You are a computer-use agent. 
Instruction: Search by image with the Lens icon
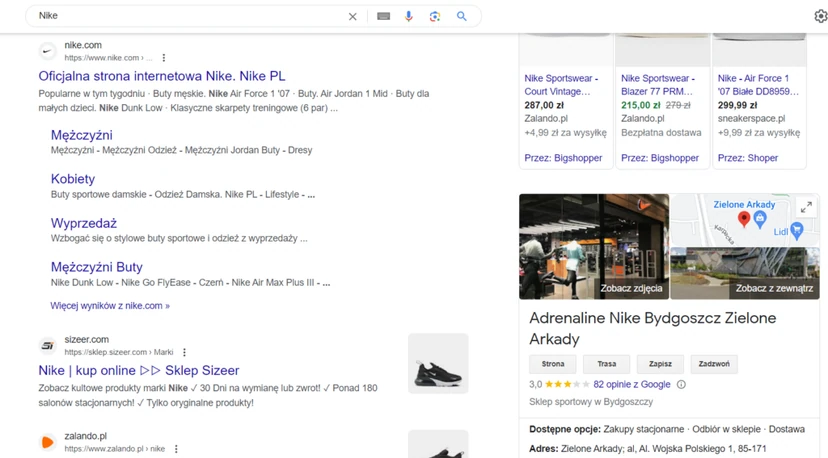pyautogui.click(x=435, y=16)
